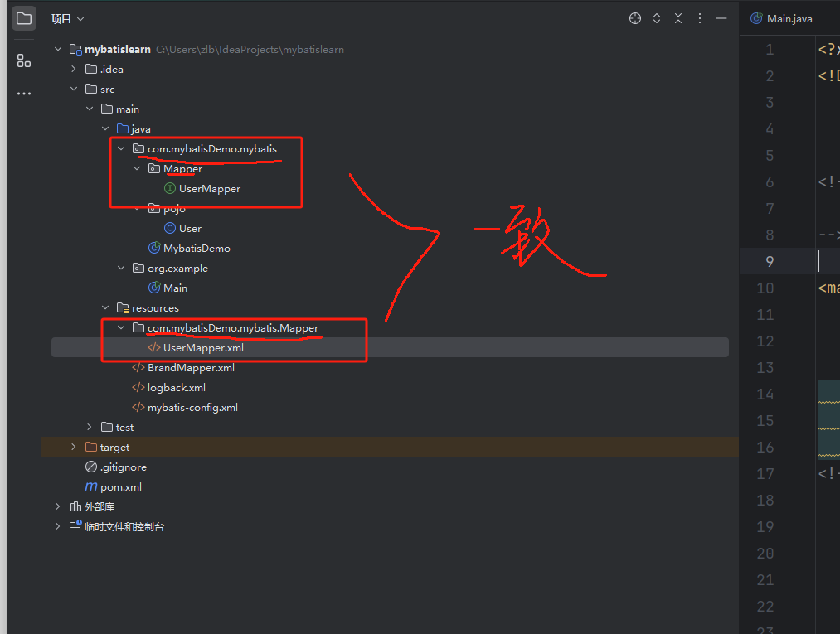Select the pom.xml Maven icon
840x634 pixels.
[91, 486]
